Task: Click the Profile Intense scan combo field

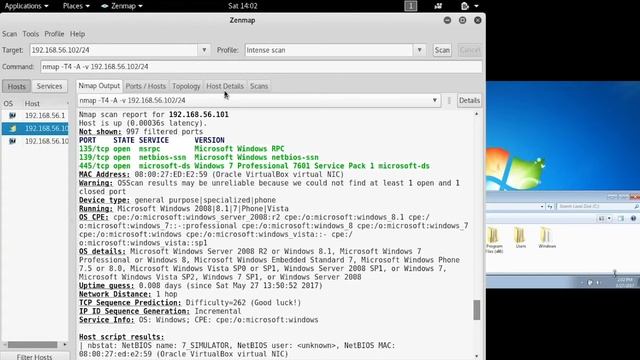Action: tap(329, 50)
